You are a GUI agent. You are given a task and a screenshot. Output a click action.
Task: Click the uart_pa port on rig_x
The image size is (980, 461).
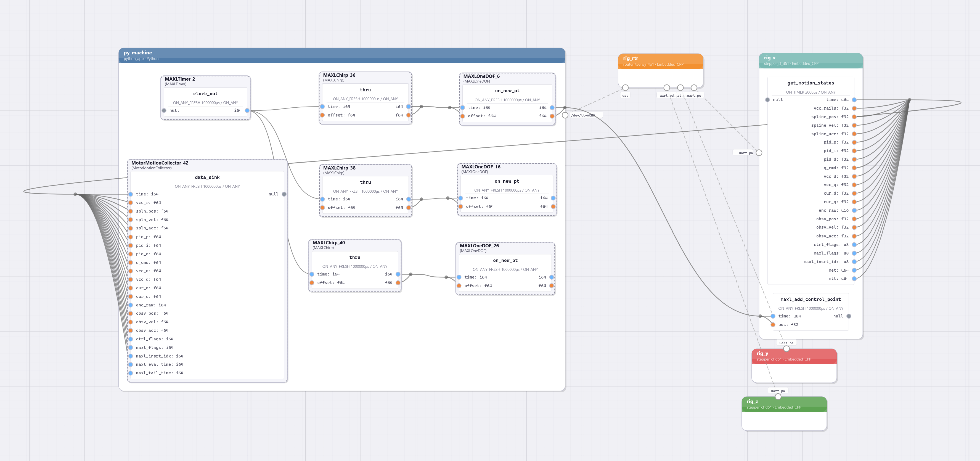coord(759,153)
